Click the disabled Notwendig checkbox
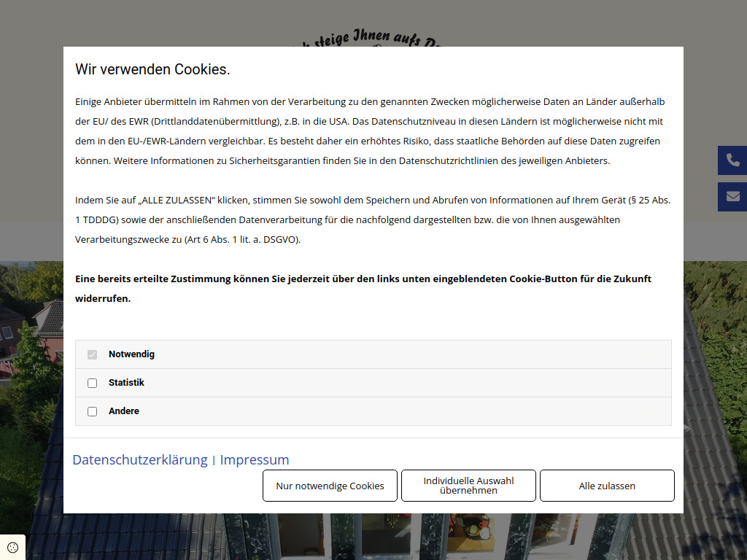Image resolution: width=747 pixels, height=560 pixels. 92,354
